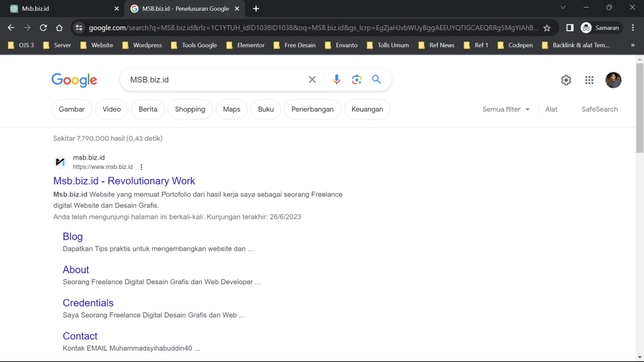Screen dimensions: 644x362
Task: Reload the current page
Action: [43, 28]
